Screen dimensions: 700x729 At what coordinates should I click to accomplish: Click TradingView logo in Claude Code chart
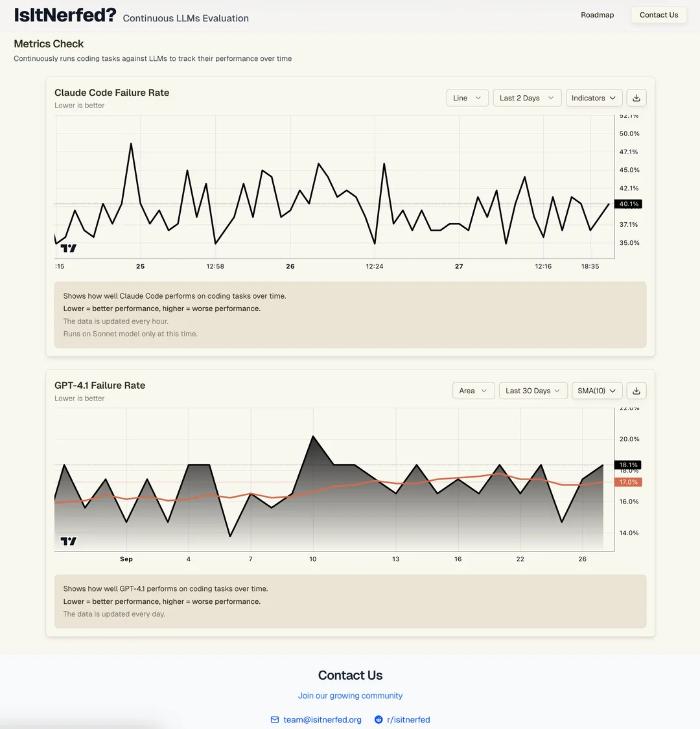(69, 248)
